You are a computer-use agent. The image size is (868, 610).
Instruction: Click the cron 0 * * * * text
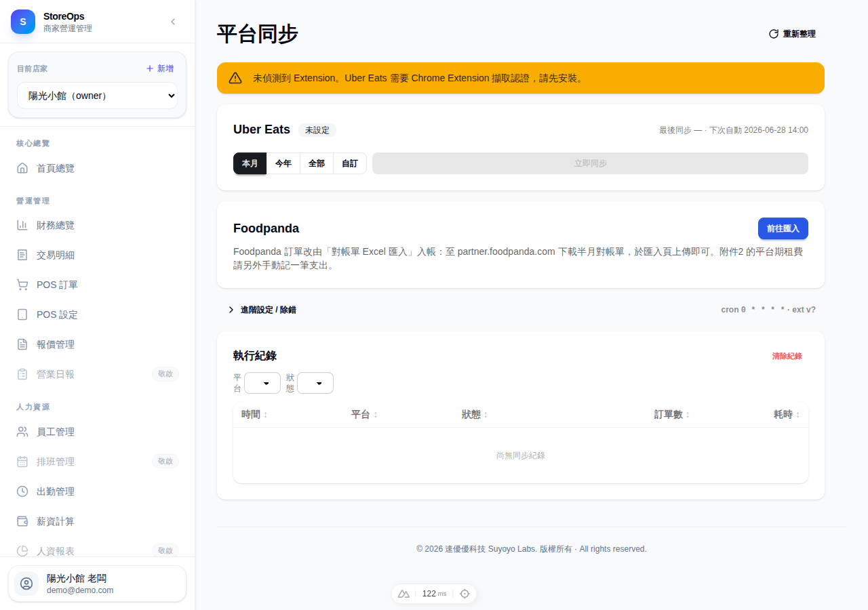pos(753,310)
